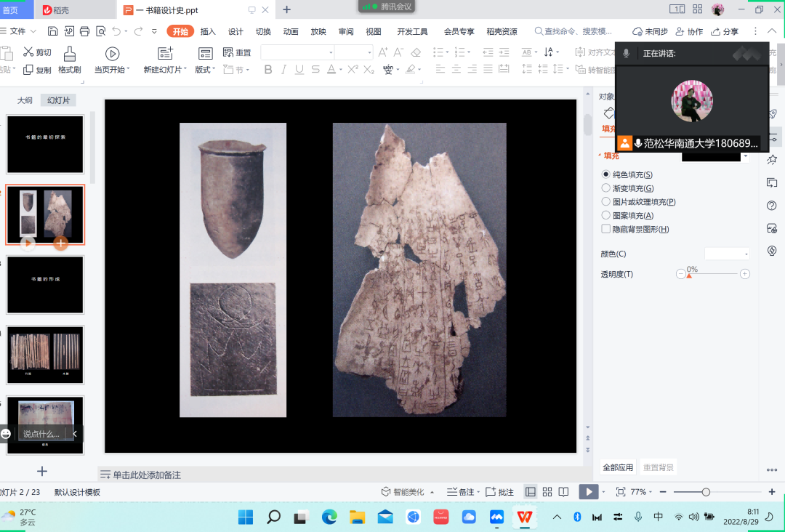
Task: Apply Superscript formatting
Action: pyautogui.click(x=353, y=70)
